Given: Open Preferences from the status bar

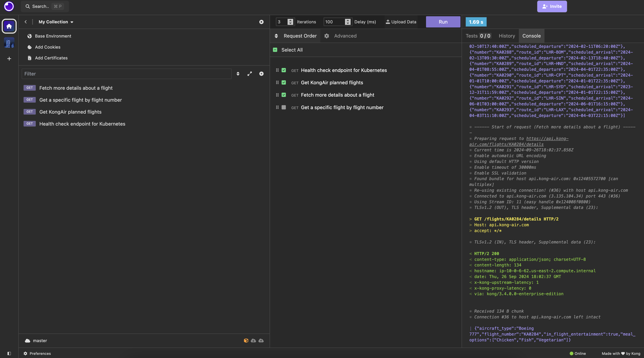Looking at the screenshot, I should tap(37, 353).
